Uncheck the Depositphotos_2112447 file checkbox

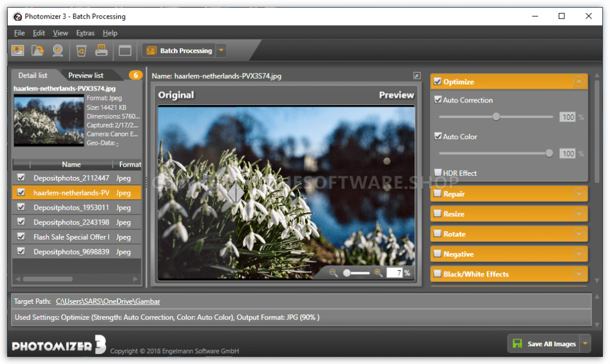coord(21,178)
